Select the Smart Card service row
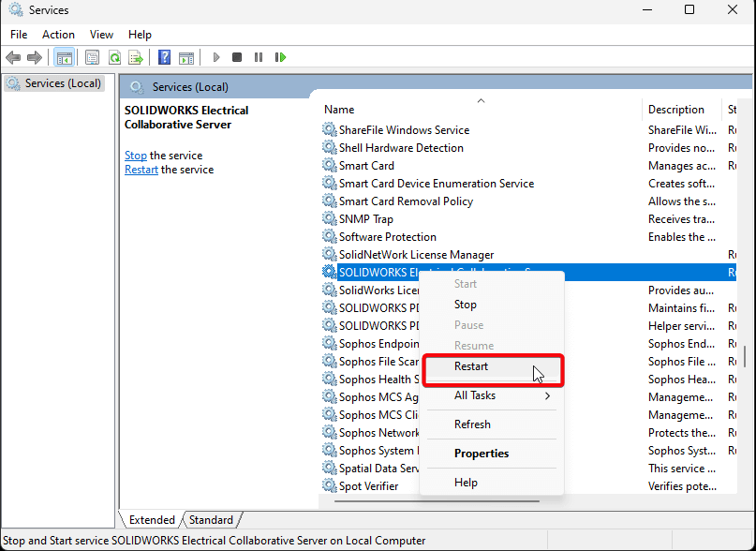Viewport: 756px width, 551px height. [527, 166]
